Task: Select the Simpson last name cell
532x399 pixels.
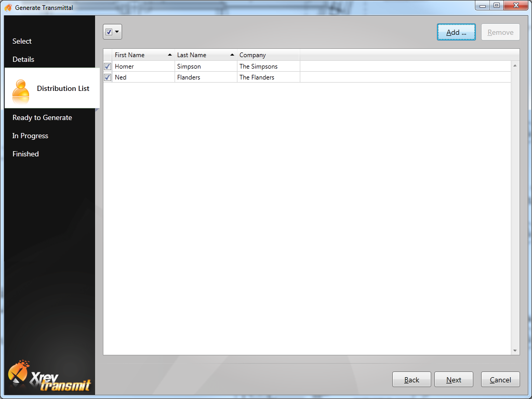Action: pos(206,66)
